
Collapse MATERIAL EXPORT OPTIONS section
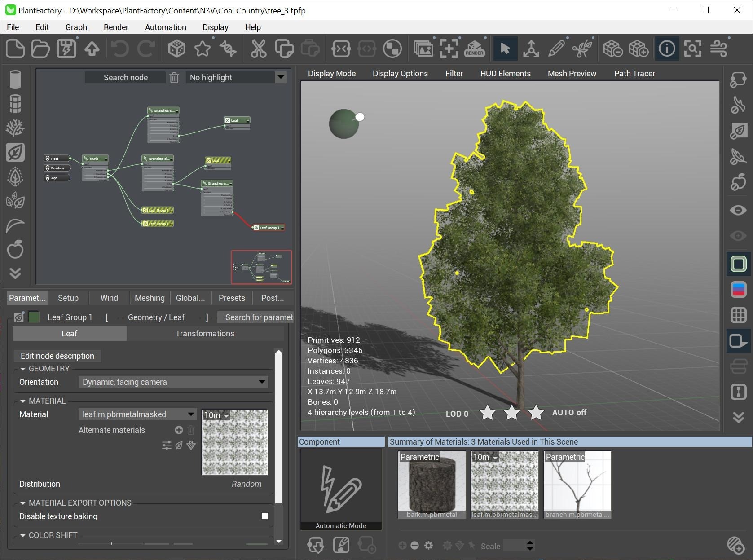coord(23,503)
